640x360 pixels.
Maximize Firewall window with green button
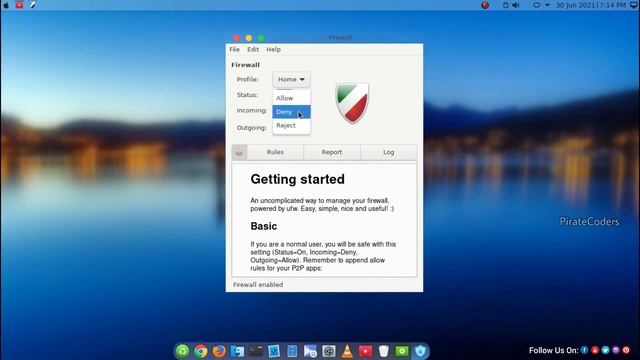(x=261, y=38)
